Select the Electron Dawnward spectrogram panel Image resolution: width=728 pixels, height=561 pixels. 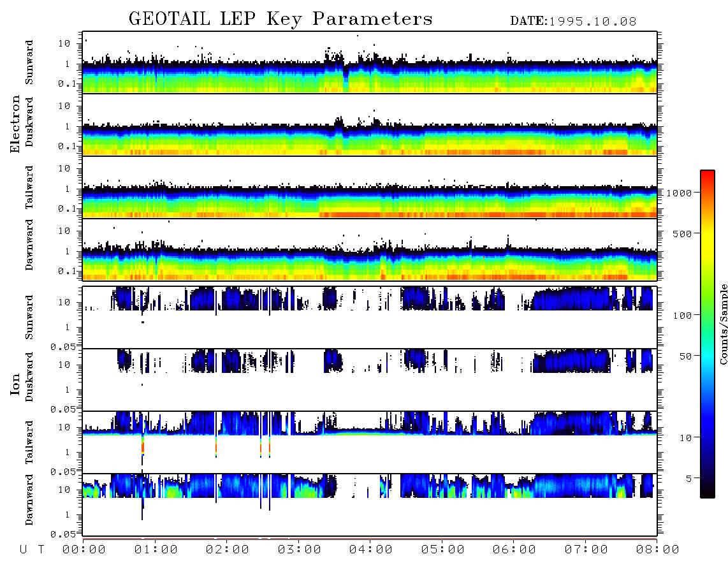pos(370,249)
